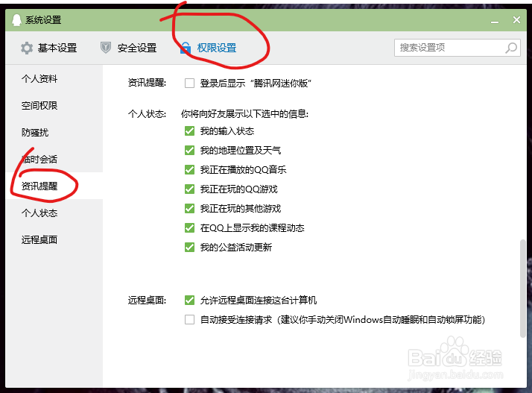Viewport: 532px width, 393px height.
Task: Disable 允许远程桌面连接这台计算机
Action: [190, 301]
